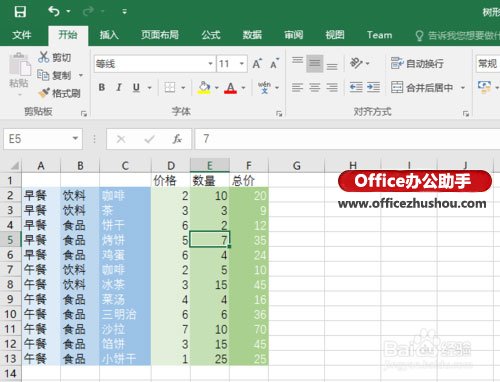Open the 文件 menu
The height and width of the screenshot is (382, 500).
pos(22,35)
